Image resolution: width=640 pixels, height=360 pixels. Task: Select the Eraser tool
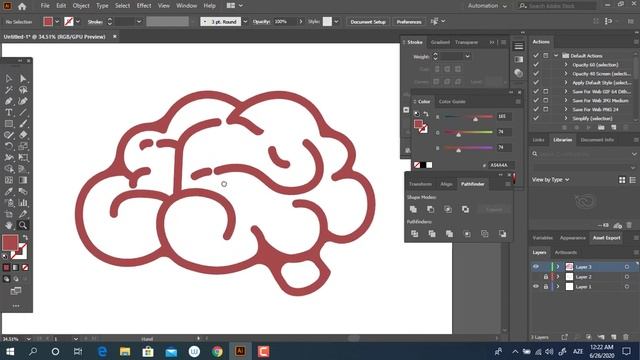click(23, 135)
